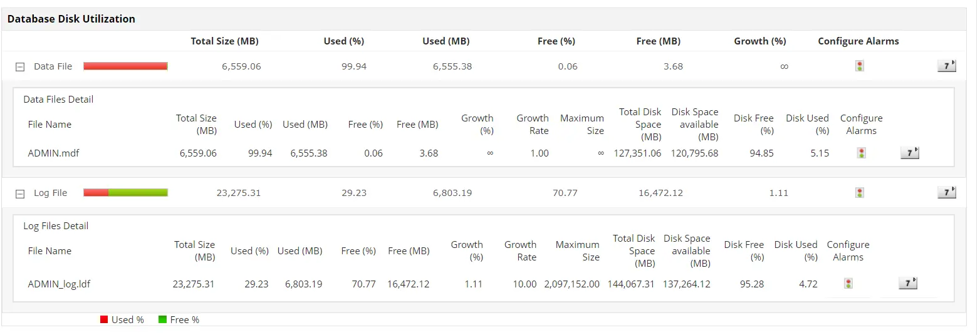This screenshot has width=980, height=335.
Task: Click the Database Disk Utilization title
Action: tap(71, 19)
